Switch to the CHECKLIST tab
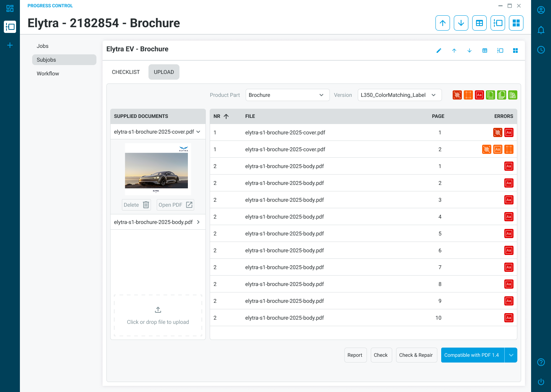Viewport: 551px width, 392px height. pos(126,72)
